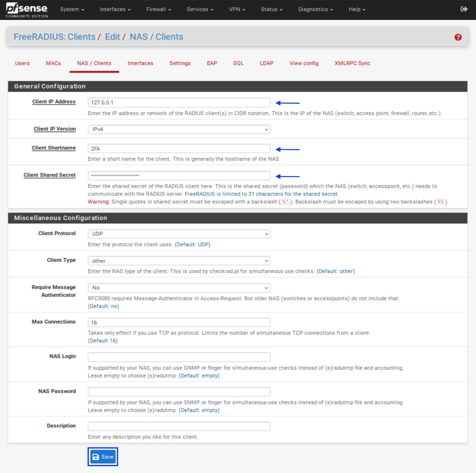
Task: Switch to the Settings tab
Action: (180, 63)
